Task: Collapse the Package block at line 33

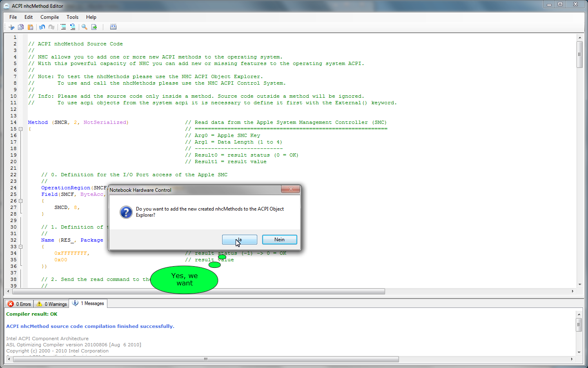Action: pyautogui.click(x=20, y=247)
